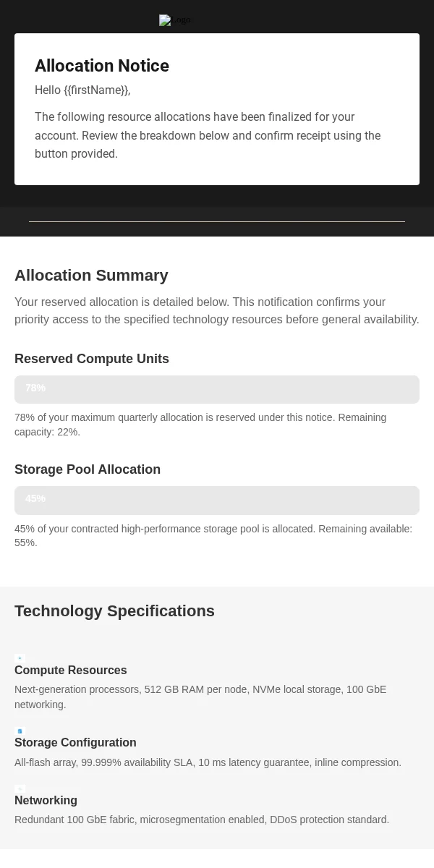434x868 pixels.
Task: Click the remaining capacity 22% description text
Action: click(x=200, y=425)
